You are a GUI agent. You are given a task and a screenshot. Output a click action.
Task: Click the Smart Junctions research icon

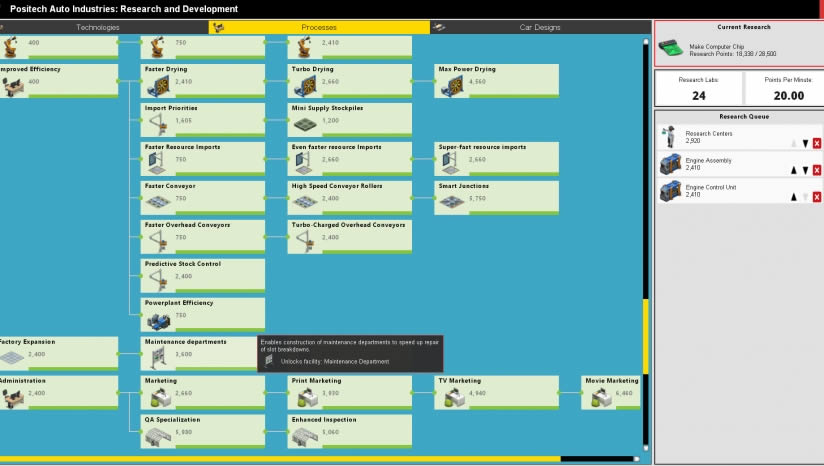tap(450, 199)
